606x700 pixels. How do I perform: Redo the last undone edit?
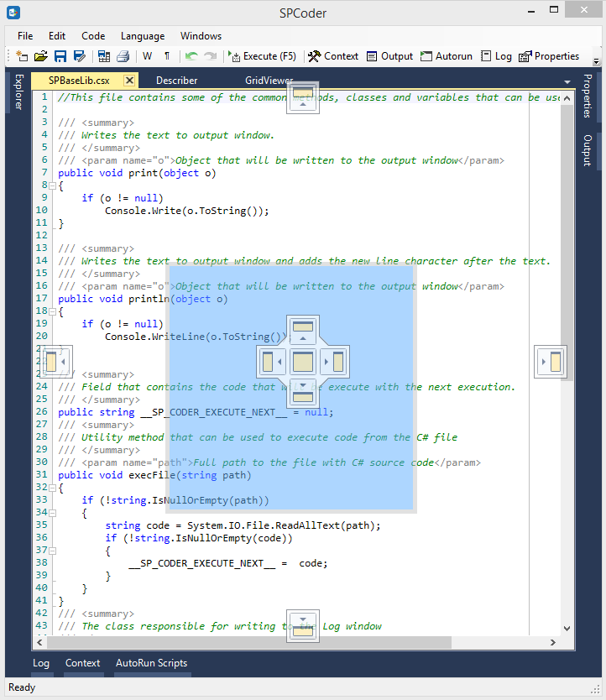click(211, 56)
